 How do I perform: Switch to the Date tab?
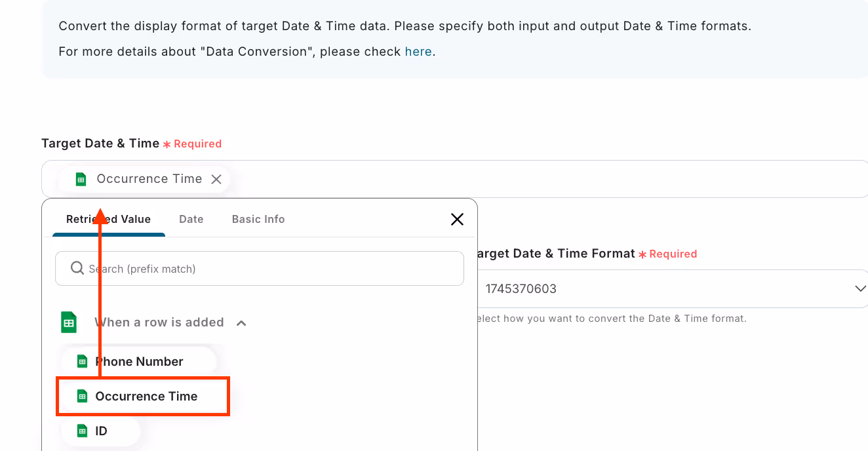191,219
